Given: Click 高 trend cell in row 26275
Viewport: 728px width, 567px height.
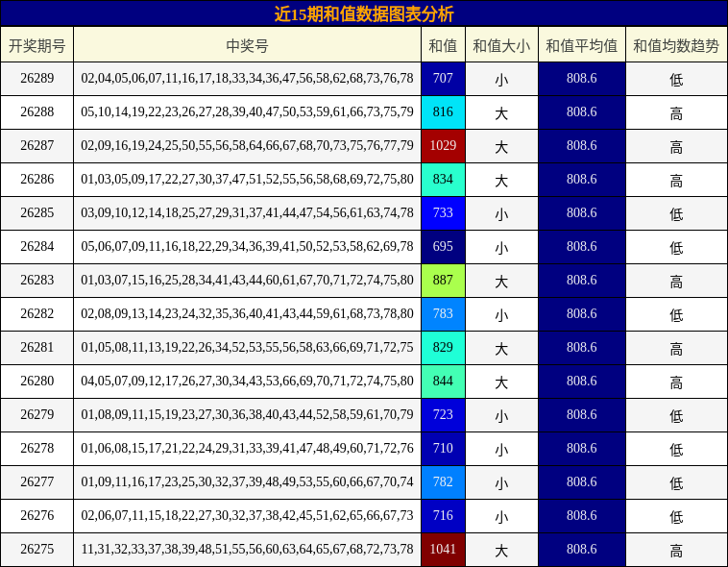Looking at the screenshot, I should pos(676,550).
